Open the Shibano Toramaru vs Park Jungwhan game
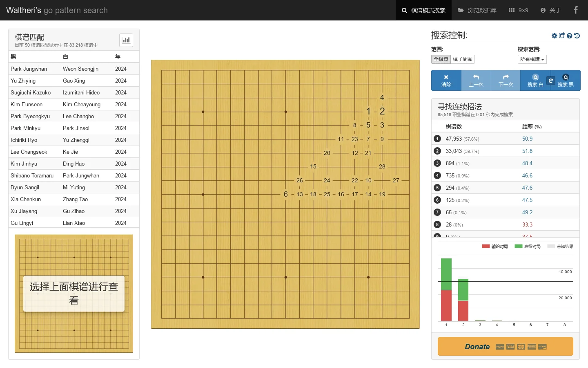Viewport: 588px width, 368px height. 74,175
